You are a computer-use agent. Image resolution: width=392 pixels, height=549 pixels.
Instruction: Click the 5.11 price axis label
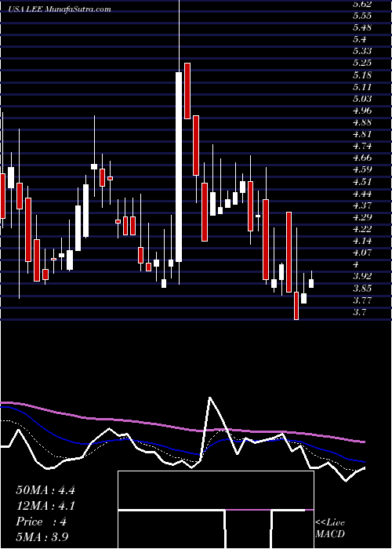362,87
